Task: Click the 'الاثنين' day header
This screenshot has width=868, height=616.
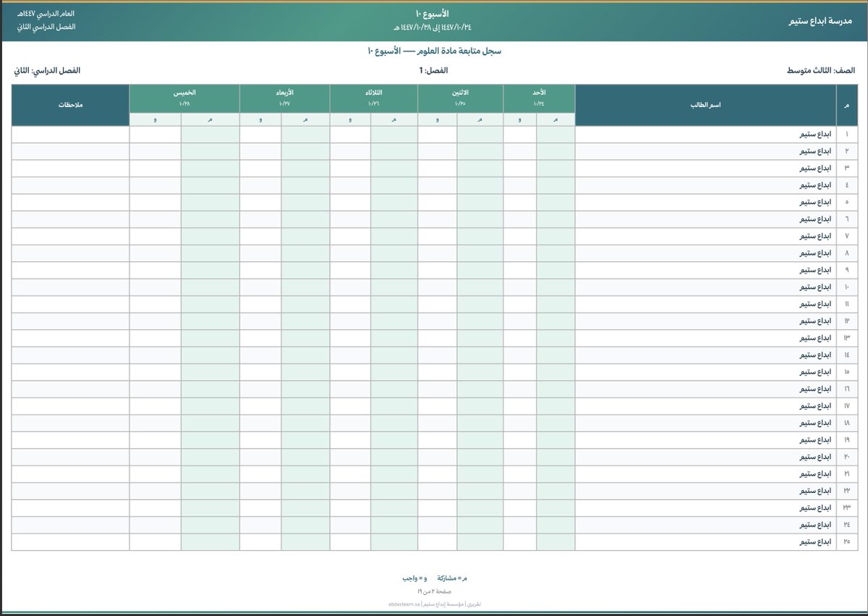Action: (460, 93)
